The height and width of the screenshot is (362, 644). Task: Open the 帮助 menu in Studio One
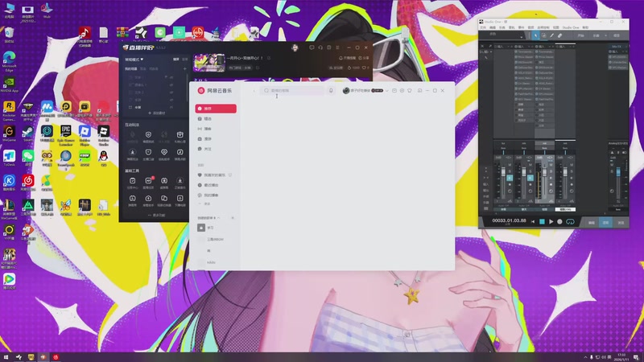pyautogui.click(x=586, y=27)
